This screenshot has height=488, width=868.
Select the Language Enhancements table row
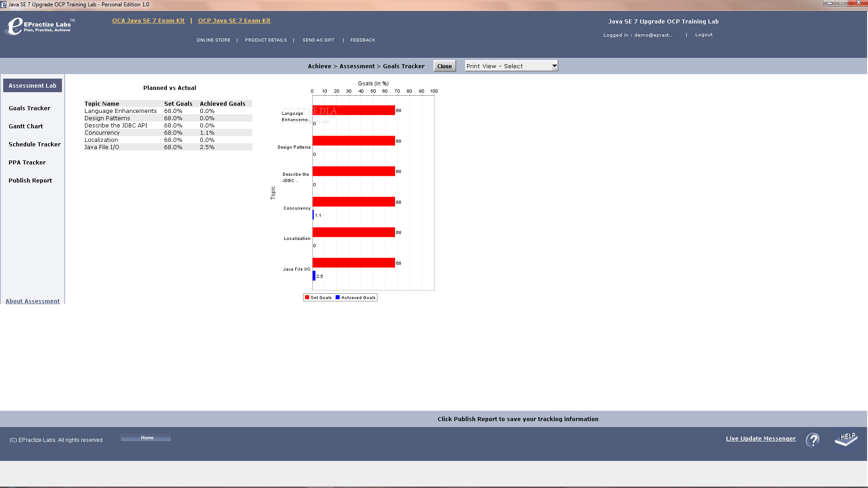coord(168,111)
